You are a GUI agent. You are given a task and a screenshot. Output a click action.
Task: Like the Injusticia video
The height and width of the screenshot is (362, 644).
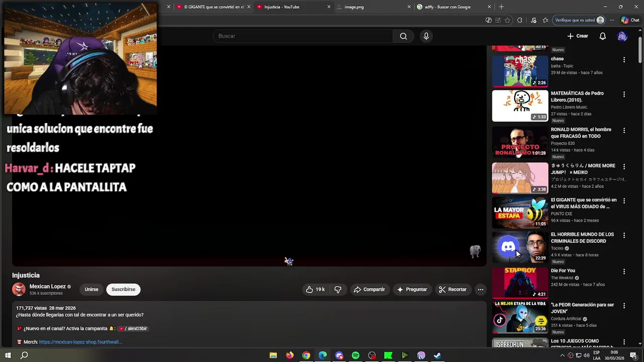click(315, 290)
